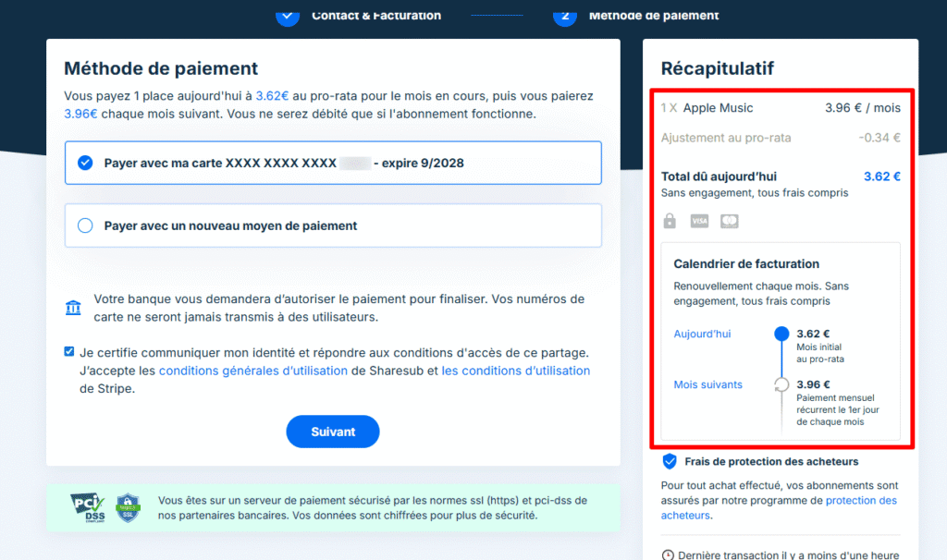Choose paying with a new payment method
This screenshot has height=560, width=947.
[x=85, y=225]
